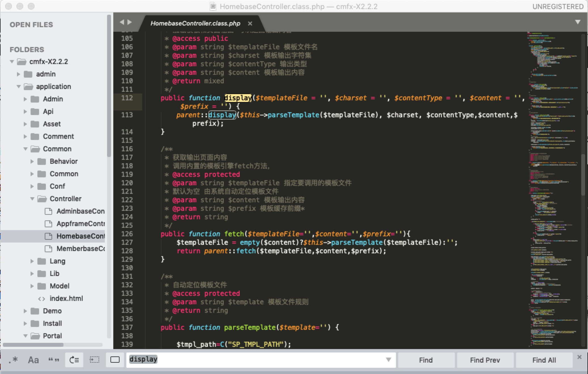The width and height of the screenshot is (588, 374).
Task: Toggle in selection search option
Action: click(94, 360)
